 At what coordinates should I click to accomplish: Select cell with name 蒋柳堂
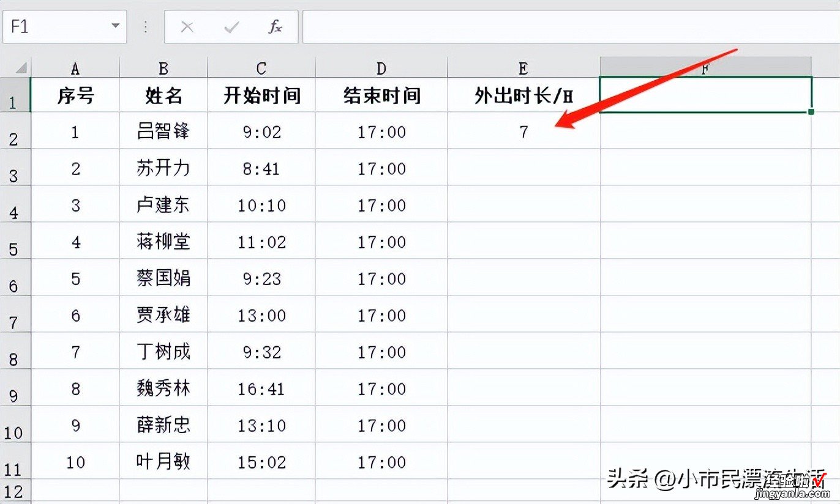click(163, 241)
